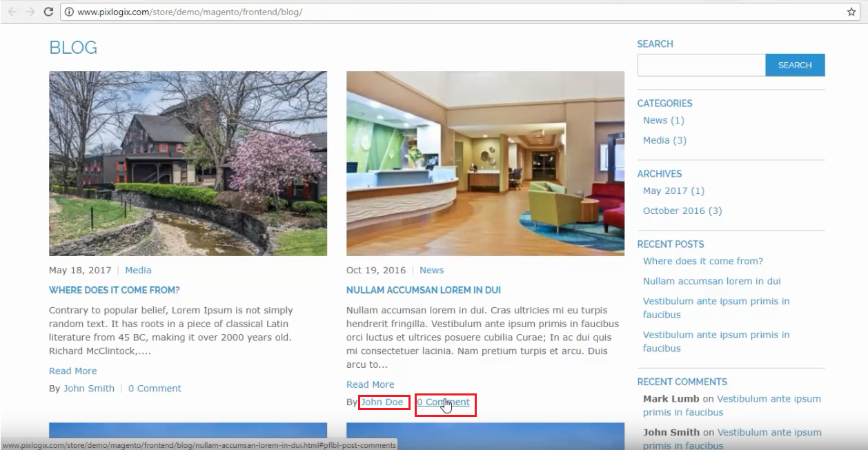The height and width of the screenshot is (450, 868).
Task: Click Read More under first post
Action: click(x=73, y=371)
